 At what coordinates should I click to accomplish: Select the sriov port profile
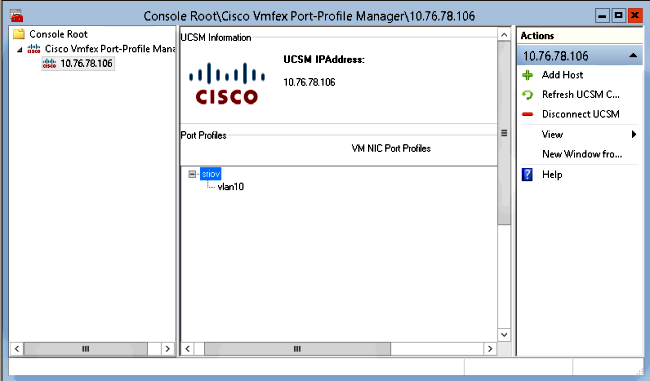point(211,174)
